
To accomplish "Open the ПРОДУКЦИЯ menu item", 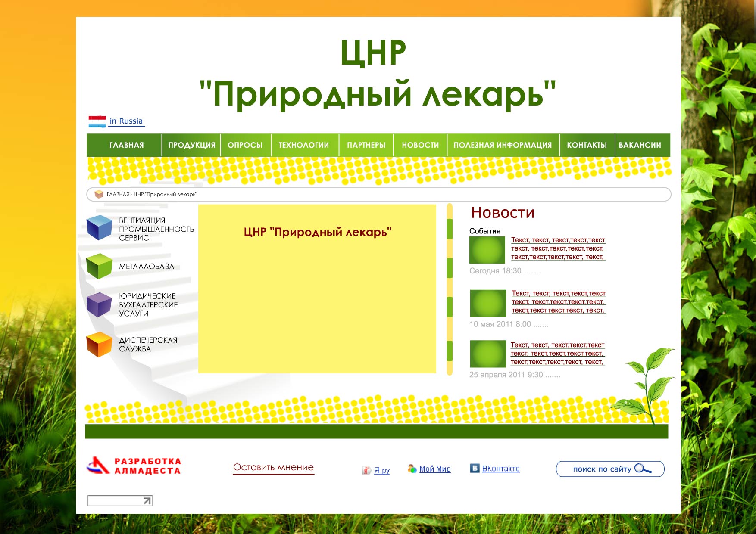I will click(191, 145).
